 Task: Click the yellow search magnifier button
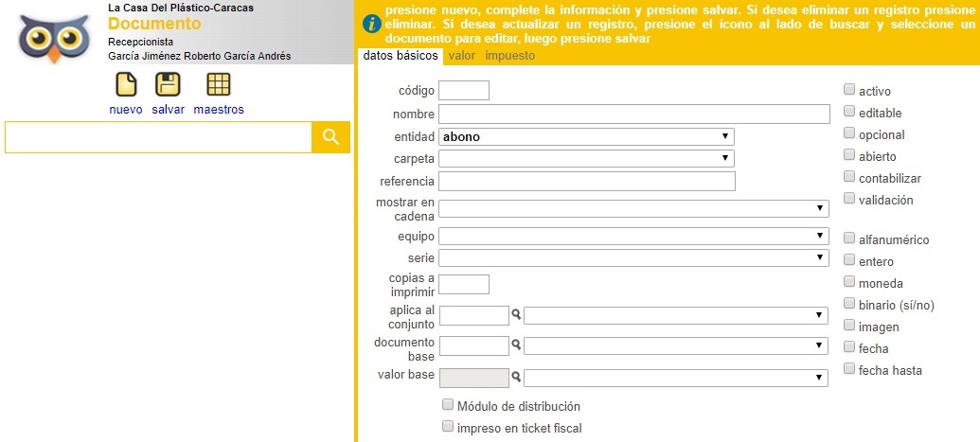[x=330, y=137]
